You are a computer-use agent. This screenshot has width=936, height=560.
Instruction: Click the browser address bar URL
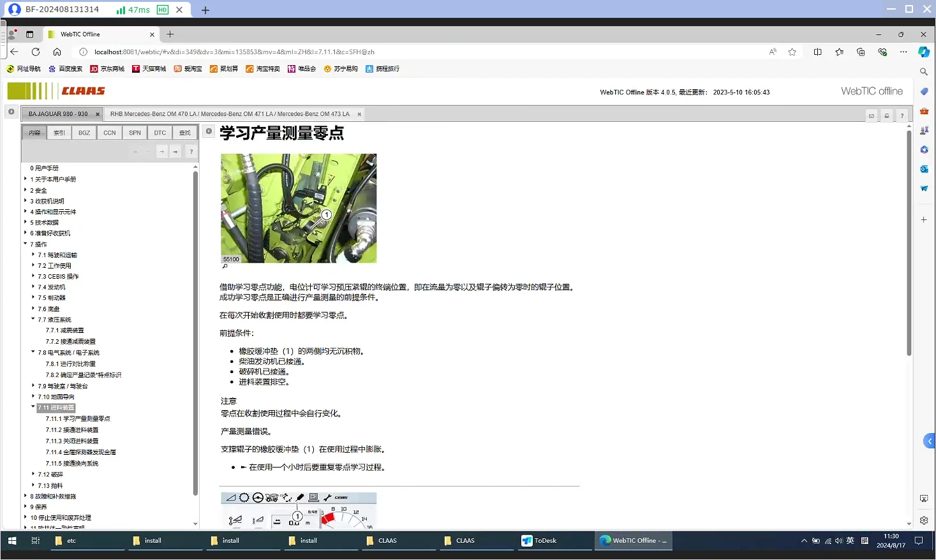[x=234, y=52]
